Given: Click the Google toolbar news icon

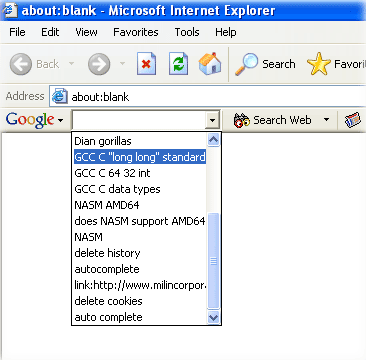Looking at the screenshot, I should 353,120.
